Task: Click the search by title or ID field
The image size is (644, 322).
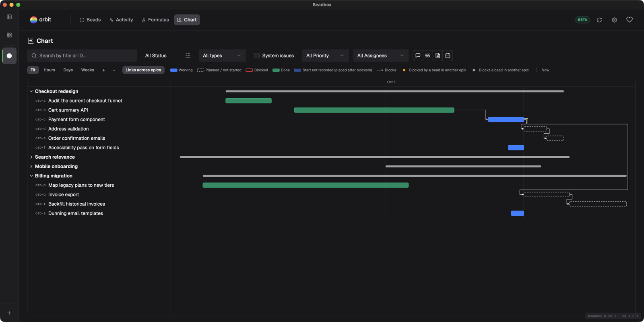Action: click(x=82, y=56)
